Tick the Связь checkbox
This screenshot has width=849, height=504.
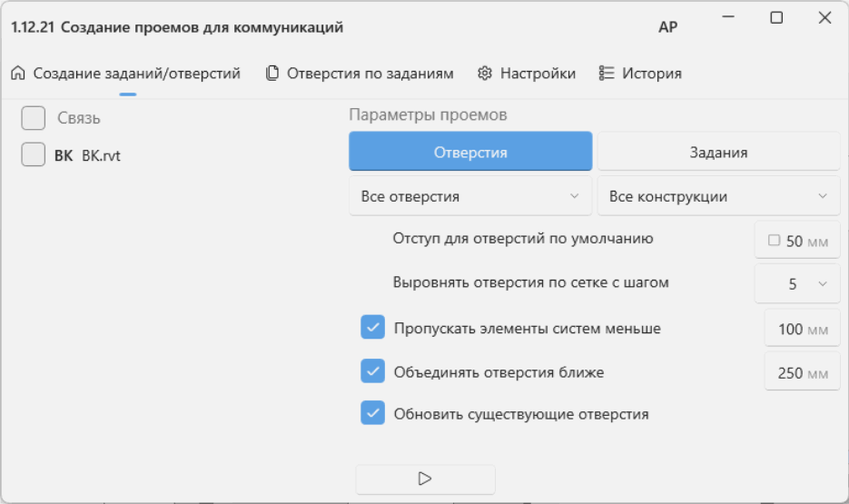click(33, 118)
